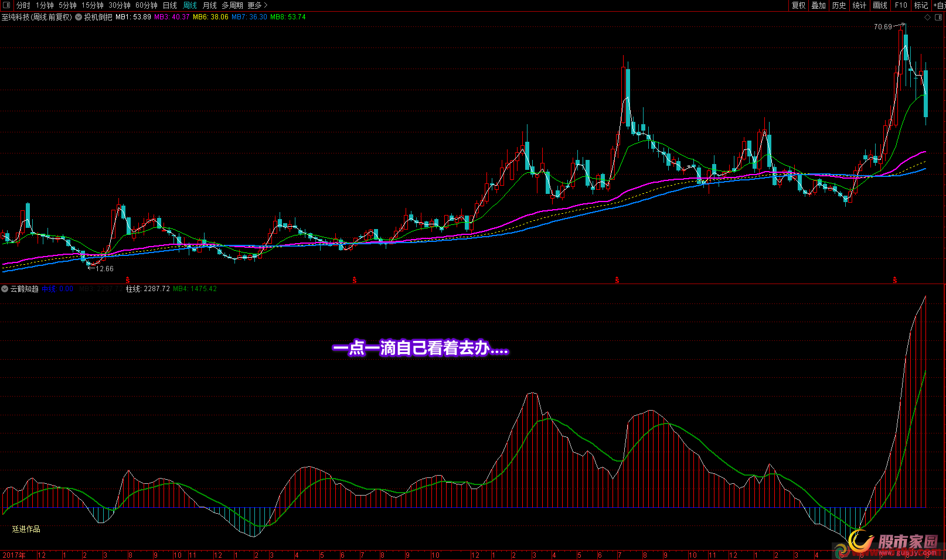
Task: Toggle the right side panel icon
Action: coord(938,18)
